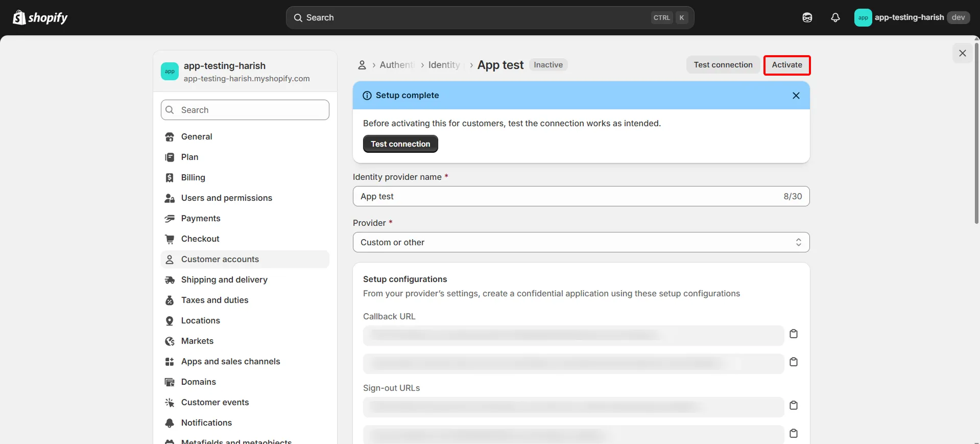
Task: Open Apps and sales channels
Action: point(245,361)
